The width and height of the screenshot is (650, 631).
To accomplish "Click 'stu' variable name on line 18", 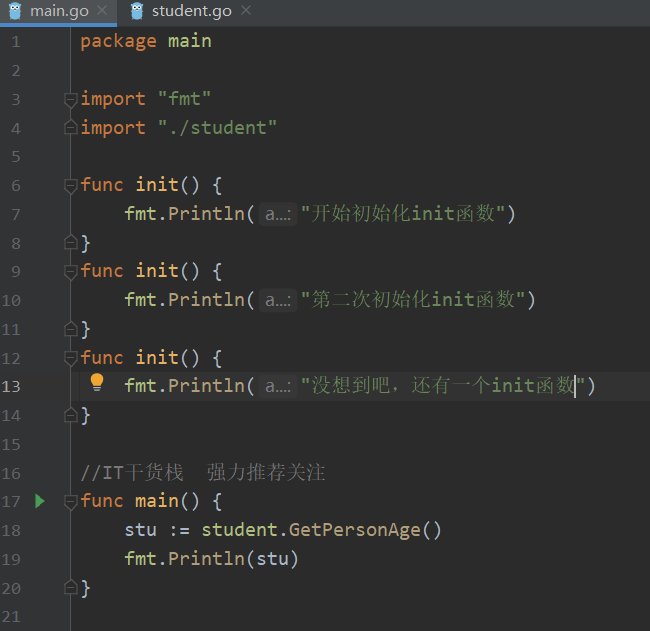I will coord(141,530).
